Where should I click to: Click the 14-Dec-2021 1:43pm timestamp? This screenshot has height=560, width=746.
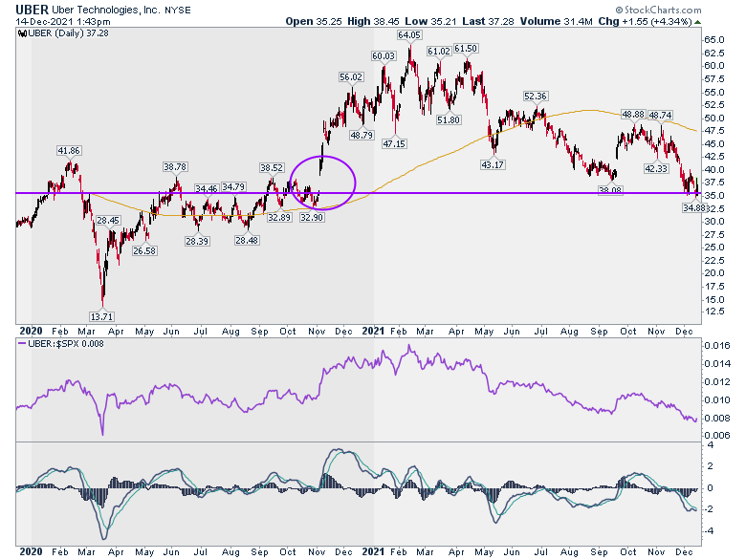click(x=63, y=22)
